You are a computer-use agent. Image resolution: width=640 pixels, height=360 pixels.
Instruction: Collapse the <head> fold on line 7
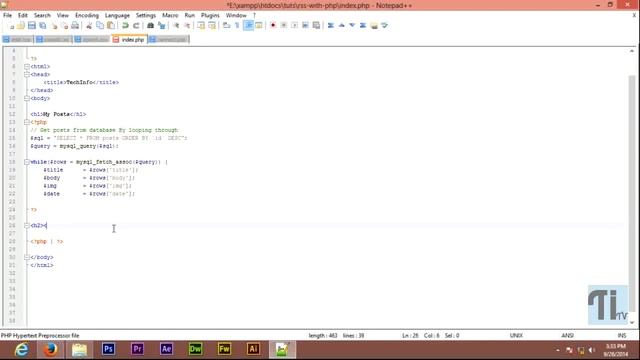tap(27, 75)
